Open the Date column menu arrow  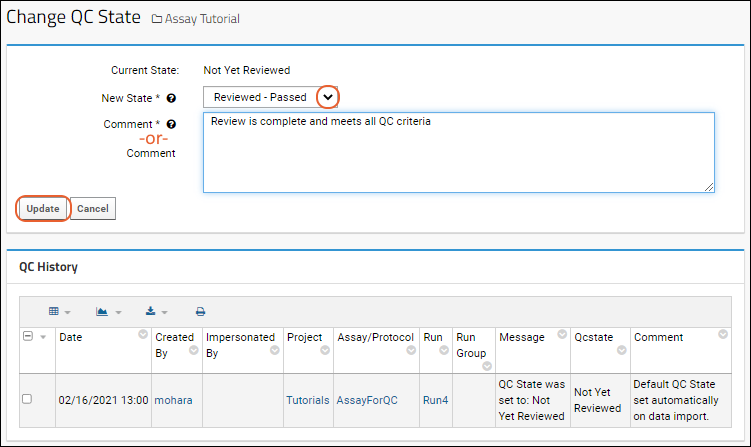tap(143, 334)
